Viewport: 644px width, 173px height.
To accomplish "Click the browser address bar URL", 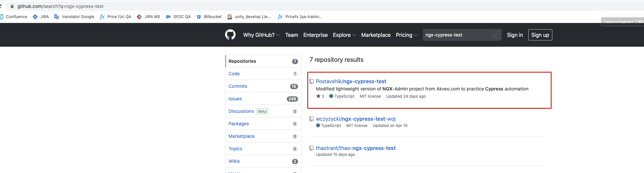I will [60, 6].
